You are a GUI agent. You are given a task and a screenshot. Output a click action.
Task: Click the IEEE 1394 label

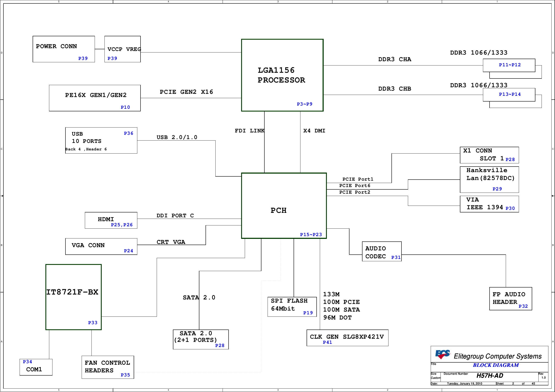(485, 207)
